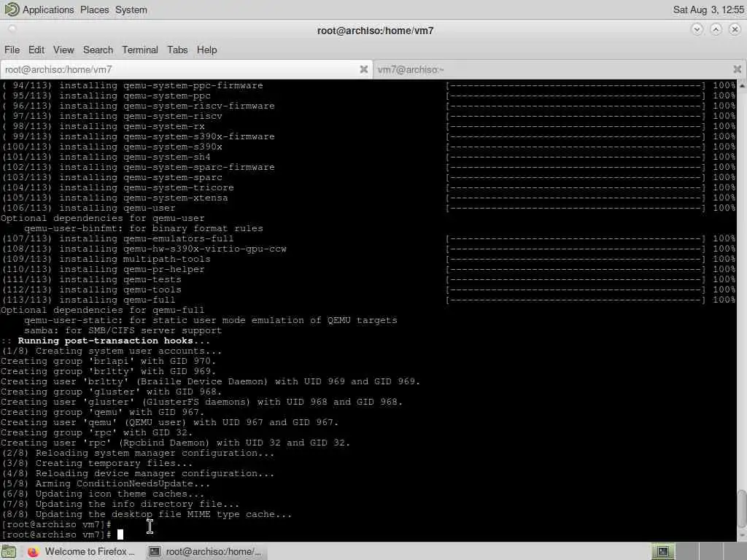
Task: Click the clock showing Sat Aug 3, 12:55
Action: (x=708, y=9)
